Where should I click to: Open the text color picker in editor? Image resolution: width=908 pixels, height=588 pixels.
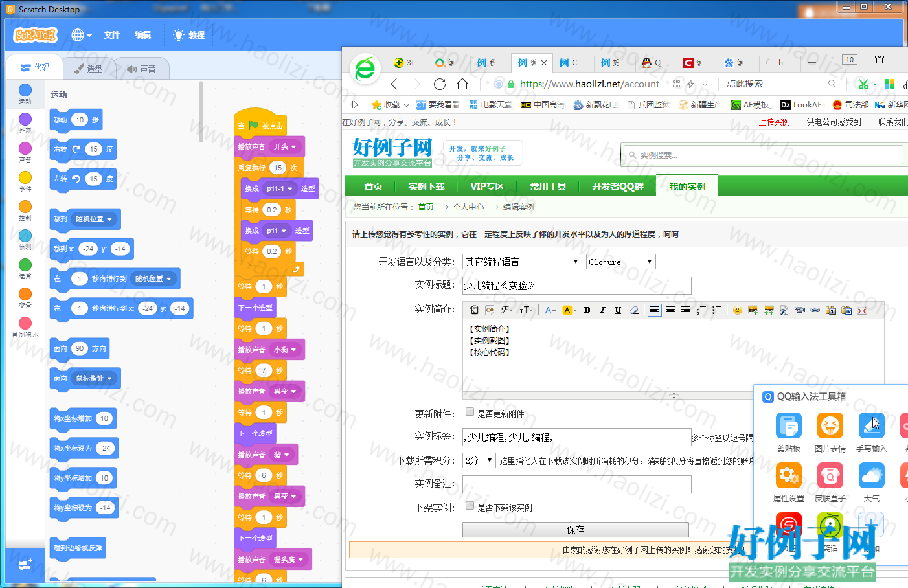pos(550,310)
